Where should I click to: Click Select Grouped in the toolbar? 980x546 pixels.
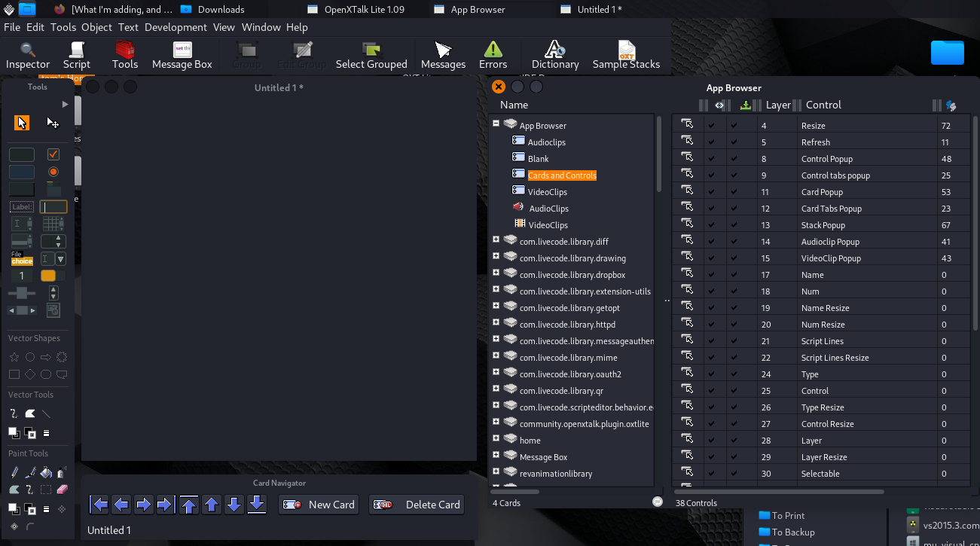[371, 56]
